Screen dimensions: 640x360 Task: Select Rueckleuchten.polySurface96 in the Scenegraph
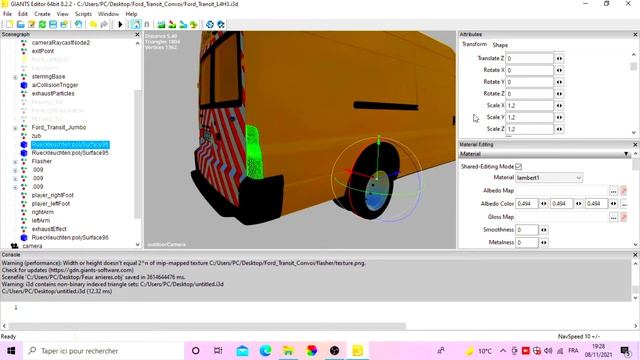[x=70, y=238]
